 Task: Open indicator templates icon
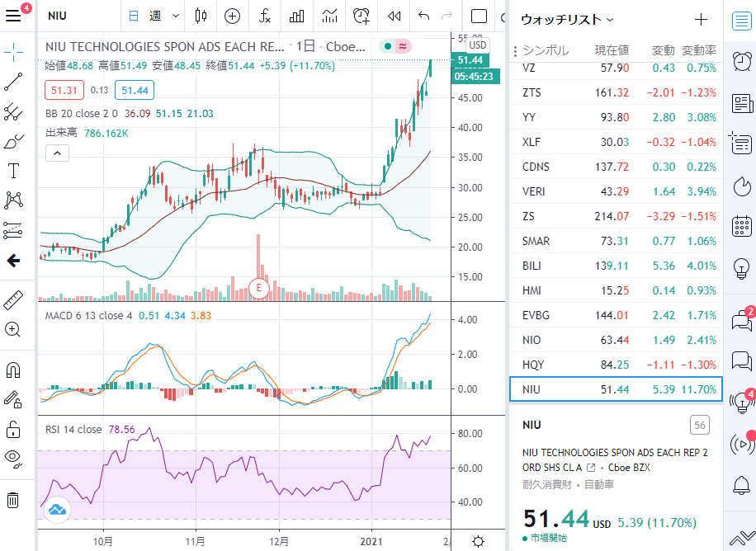coord(330,16)
